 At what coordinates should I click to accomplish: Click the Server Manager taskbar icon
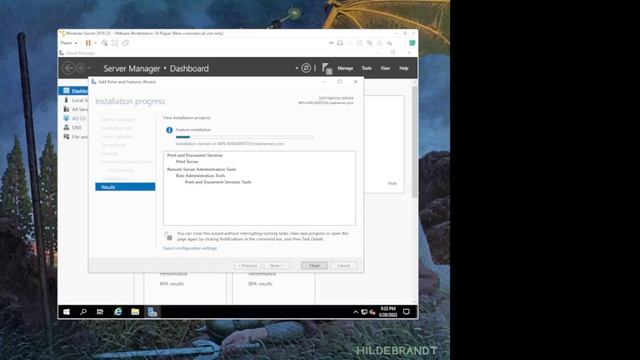coord(152,312)
